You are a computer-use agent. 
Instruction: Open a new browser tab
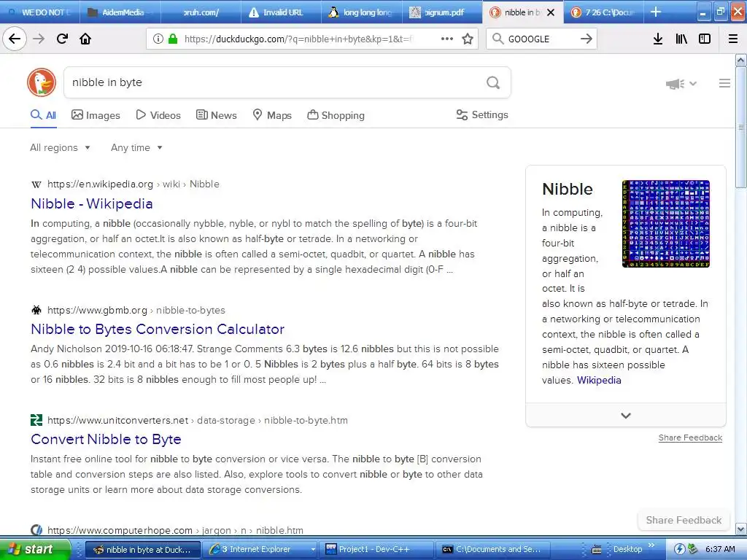(x=656, y=12)
